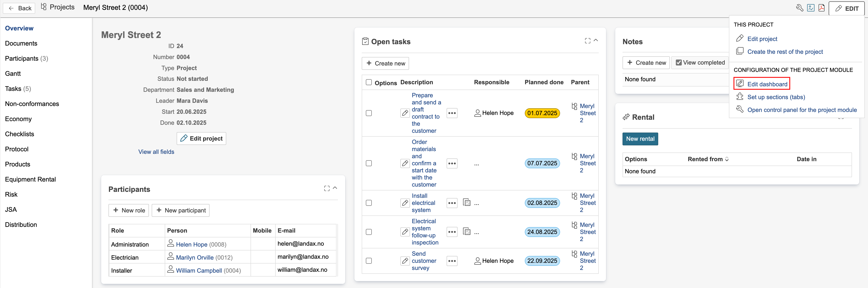Check the 'Prepare and send a draft contract' task checkbox
Image resolution: width=868 pixels, height=288 pixels.
point(369,113)
